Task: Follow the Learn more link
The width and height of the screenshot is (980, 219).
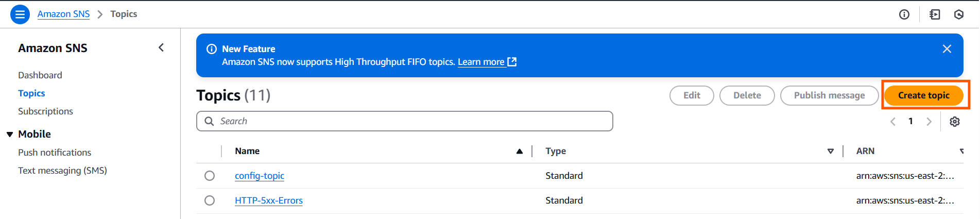Action: [481, 62]
